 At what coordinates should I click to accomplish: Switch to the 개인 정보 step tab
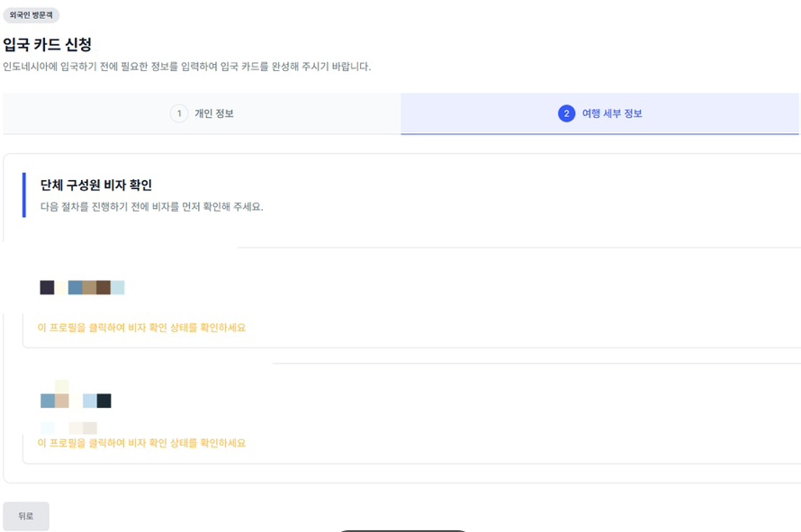[202, 113]
